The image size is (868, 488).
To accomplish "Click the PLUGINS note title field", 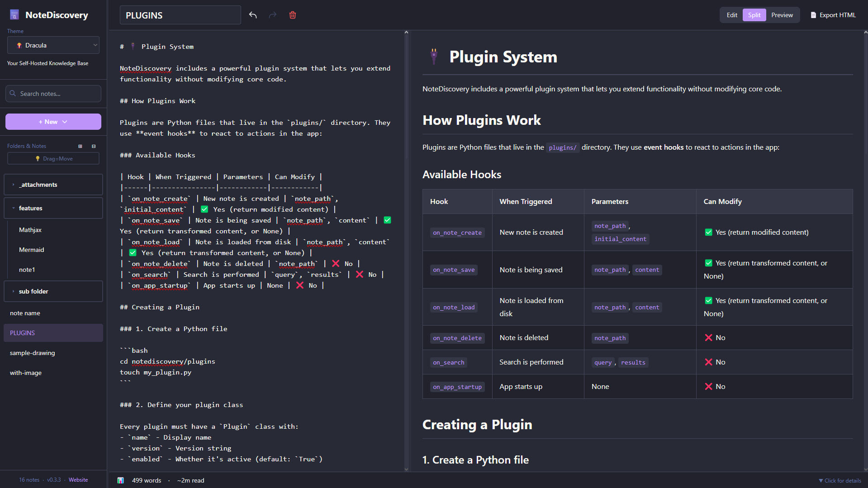I will click(x=180, y=15).
